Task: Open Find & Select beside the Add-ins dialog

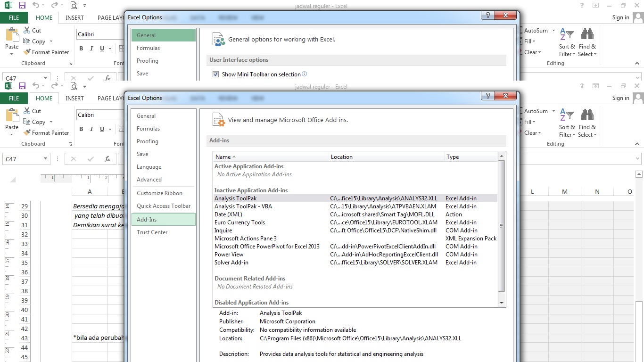Action: (587, 123)
